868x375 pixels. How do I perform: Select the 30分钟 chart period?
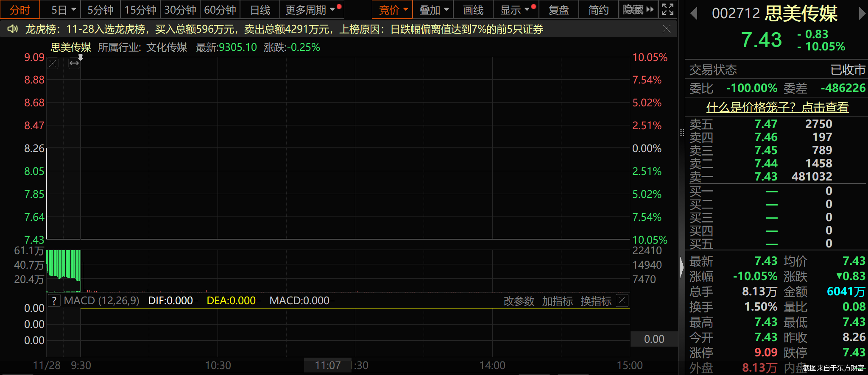tap(180, 9)
